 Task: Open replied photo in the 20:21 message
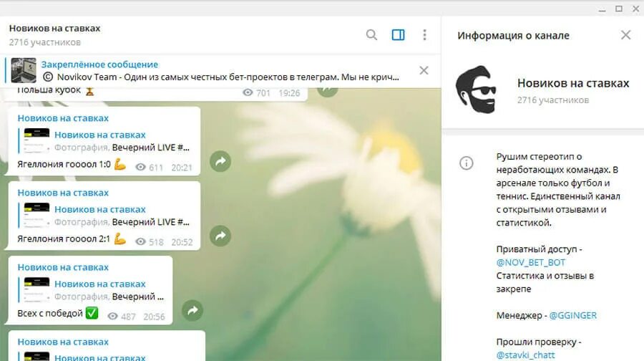coord(36,140)
